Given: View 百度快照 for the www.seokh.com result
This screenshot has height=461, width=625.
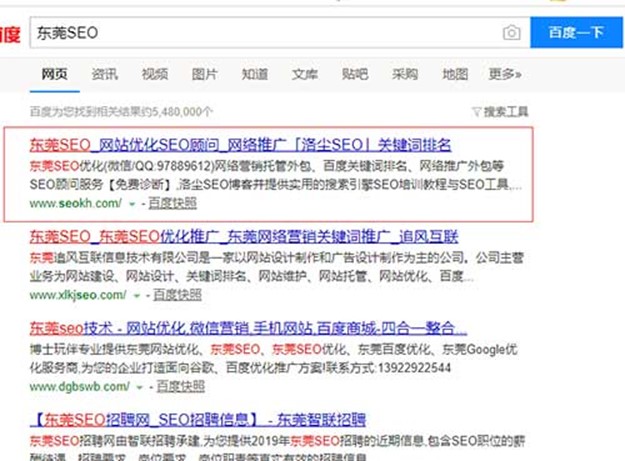Looking at the screenshot, I should coord(172,203).
